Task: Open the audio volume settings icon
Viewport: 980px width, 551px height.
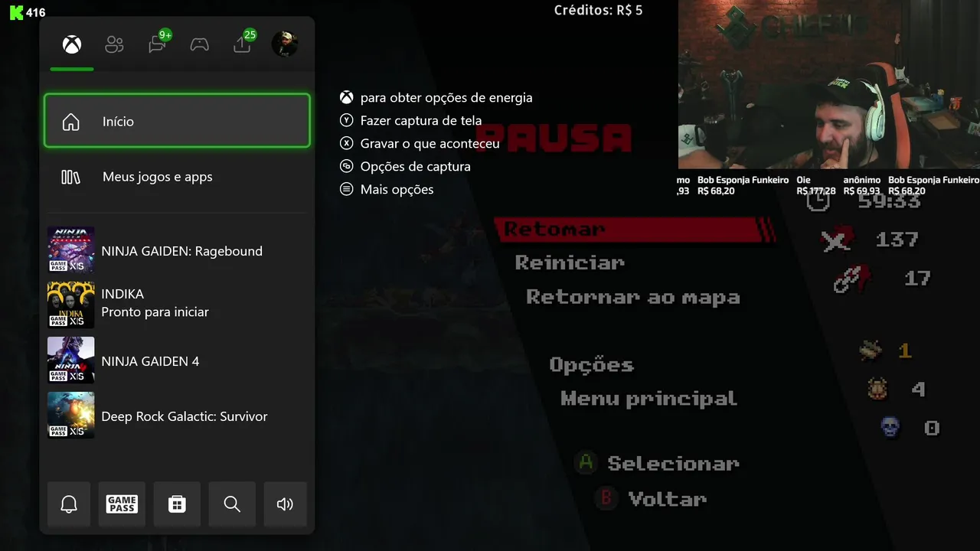Action: (x=285, y=504)
